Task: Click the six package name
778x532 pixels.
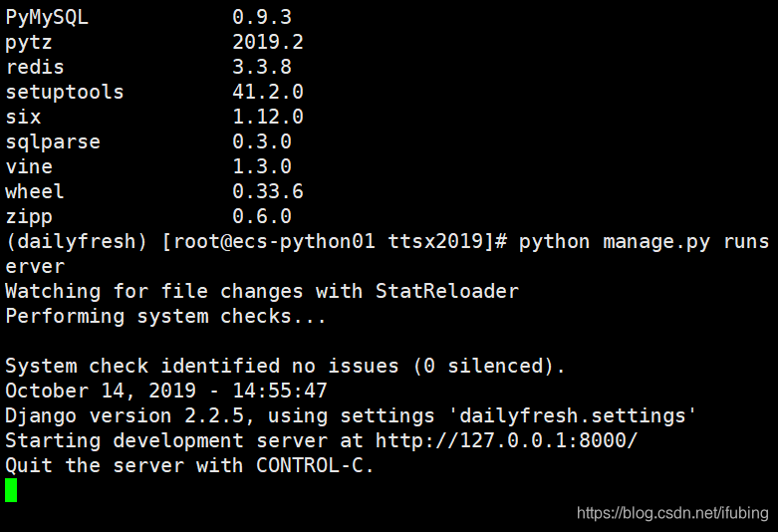Action: click(x=23, y=118)
